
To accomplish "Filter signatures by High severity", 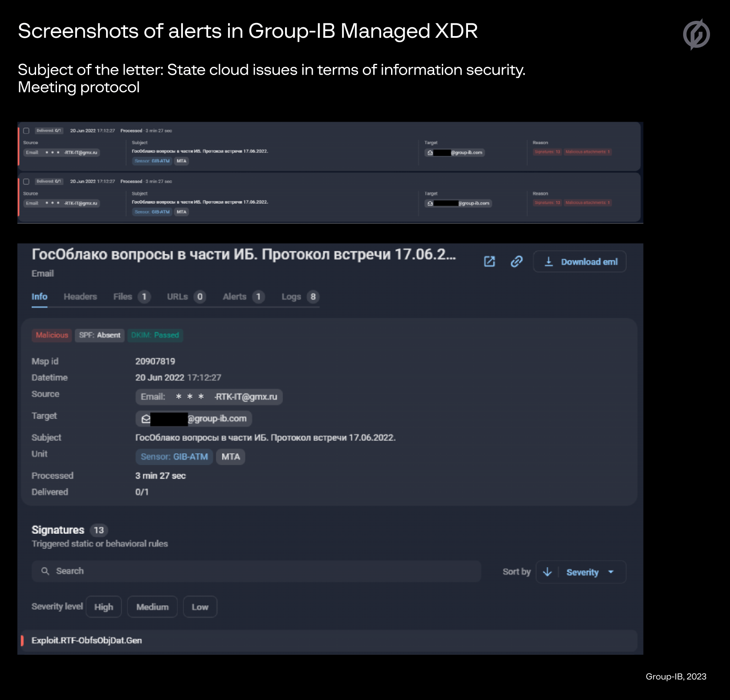I will [x=103, y=607].
